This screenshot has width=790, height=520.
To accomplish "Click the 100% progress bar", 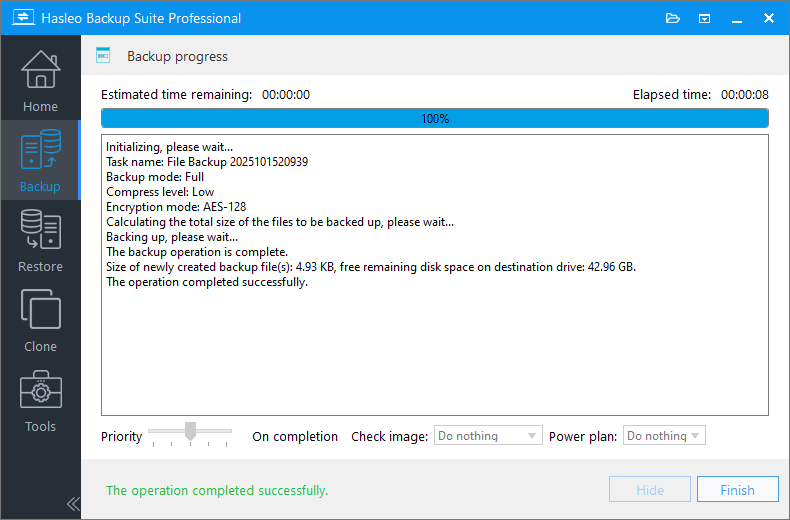I will (x=435, y=118).
